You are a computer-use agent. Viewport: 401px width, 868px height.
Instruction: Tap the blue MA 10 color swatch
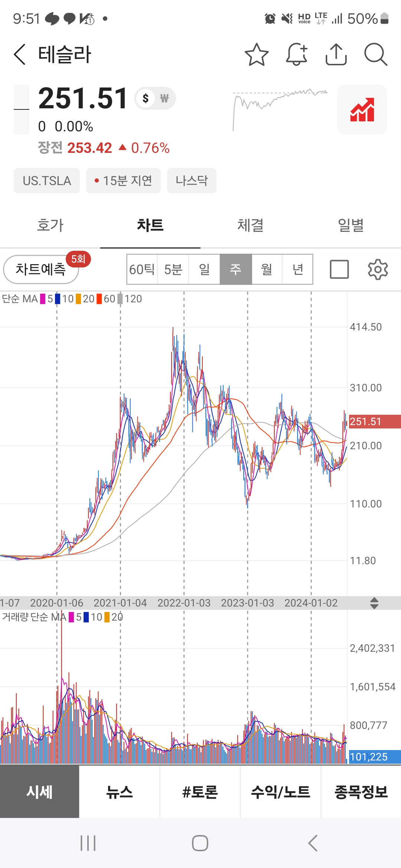click(x=58, y=299)
